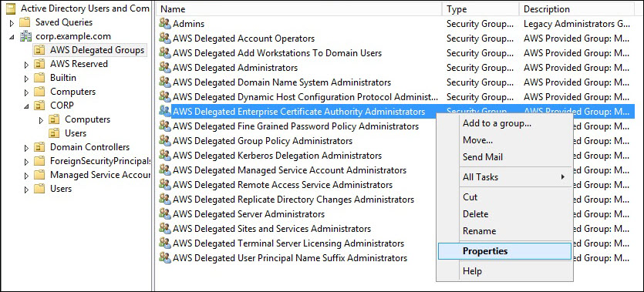
Task: Select the 'AWS Delegated Kerberos Delegation Administrators' name
Action: [277, 156]
